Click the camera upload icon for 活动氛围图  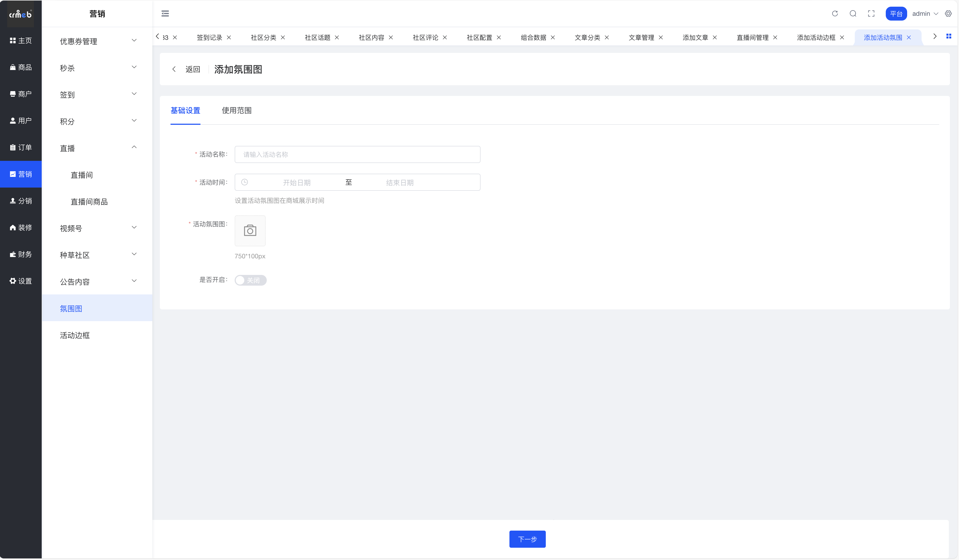pos(250,231)
